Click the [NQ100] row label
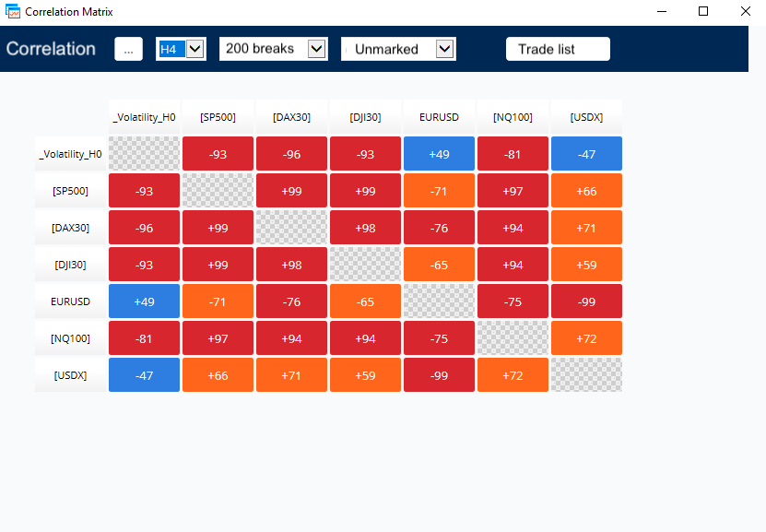766x532 pixels. coord(70,338)
